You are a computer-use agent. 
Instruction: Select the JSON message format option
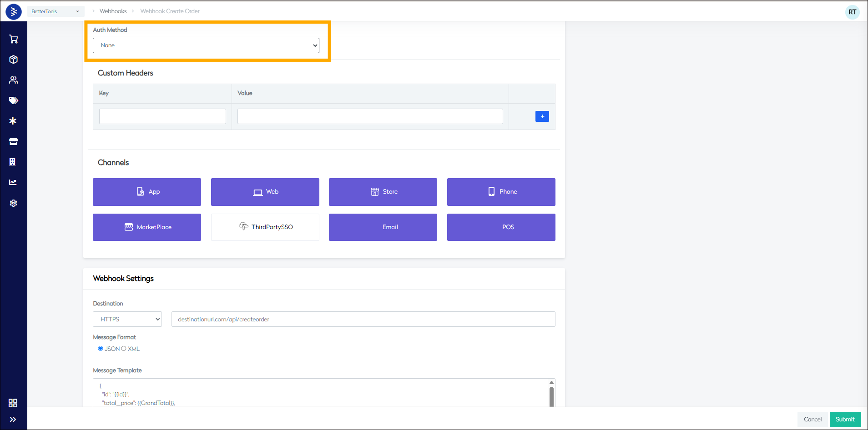click(x=101, y=349)
